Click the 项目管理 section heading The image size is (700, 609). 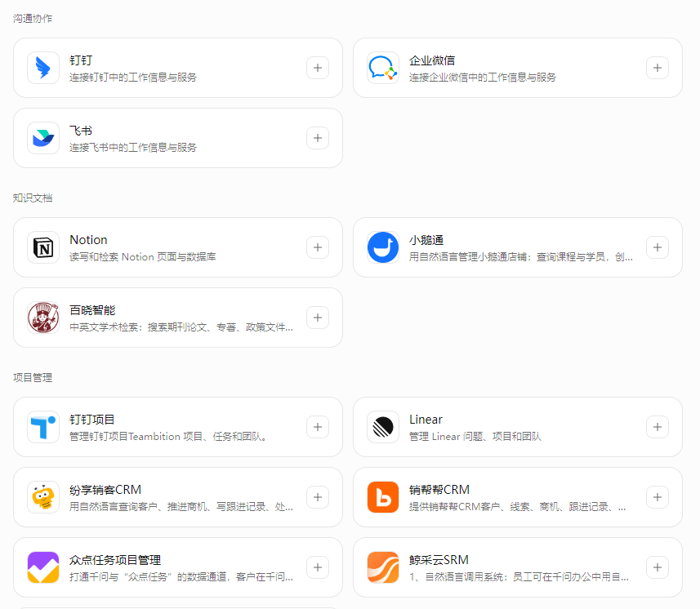click(33, 377)
